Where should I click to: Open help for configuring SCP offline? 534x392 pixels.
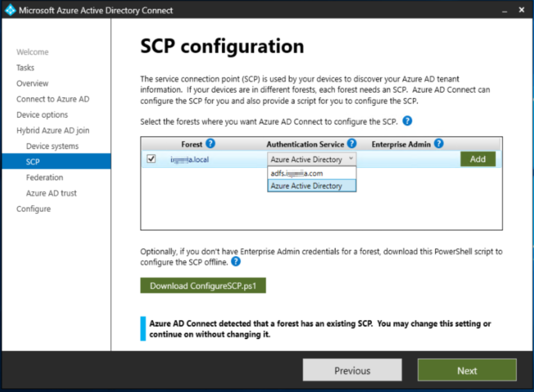(x=236, y=261)
